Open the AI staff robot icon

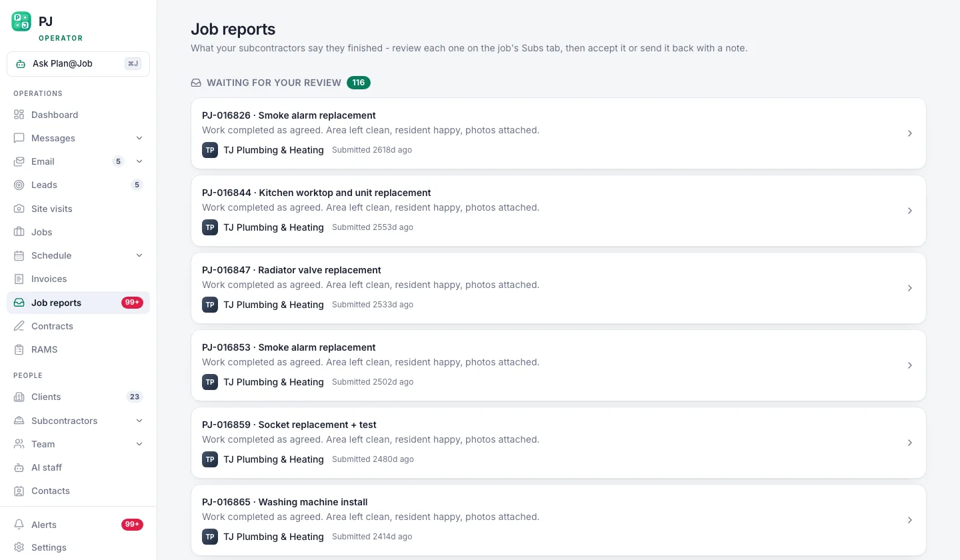tap(19, 467)
